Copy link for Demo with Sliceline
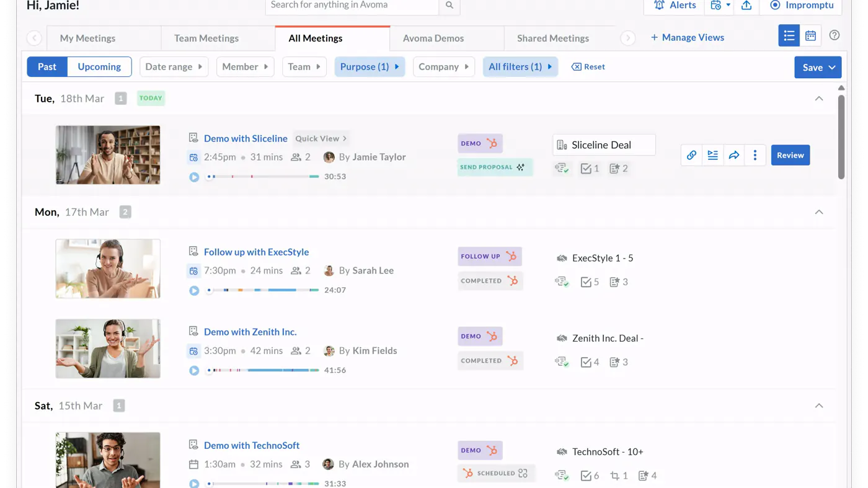The width and height of the screenshot is (868, 488). pyautogui.click(x=691, y=155)
